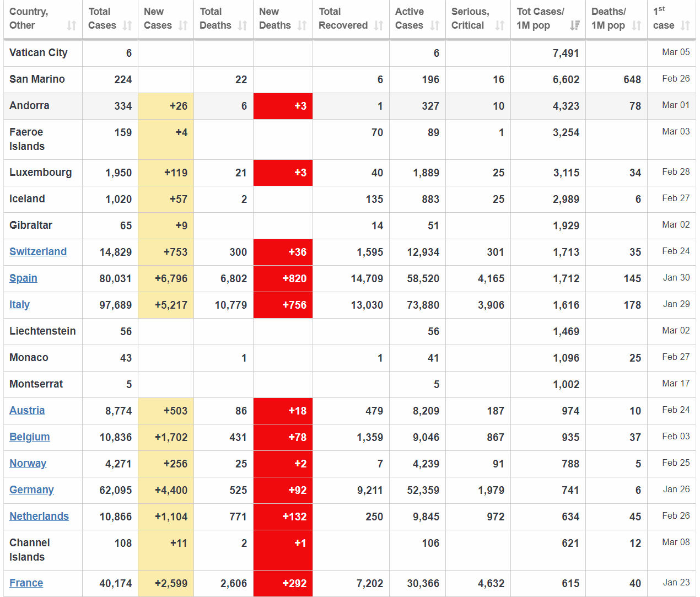Open the Netherlands country link
This screenshot has width=700, height=597.
point(39,517)
